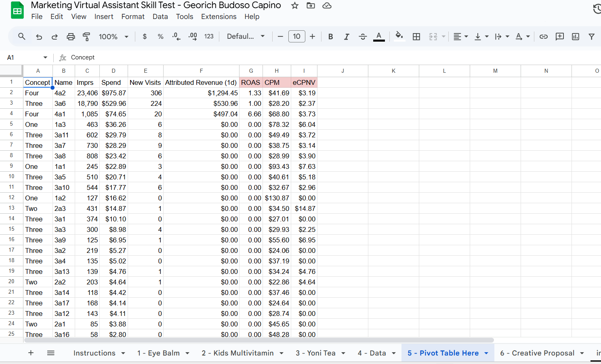Redo the last action
Screen dimensions: 601x364
(x=55, y=37)
